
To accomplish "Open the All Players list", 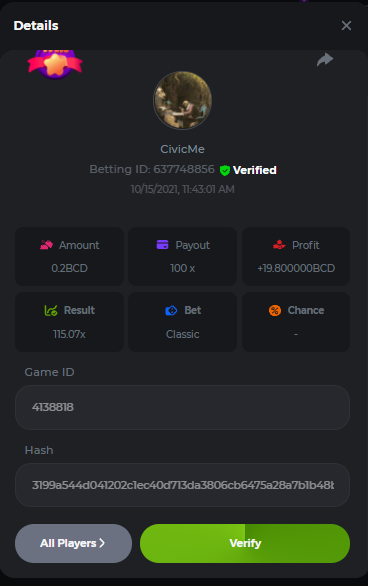I will click(73, 543).
